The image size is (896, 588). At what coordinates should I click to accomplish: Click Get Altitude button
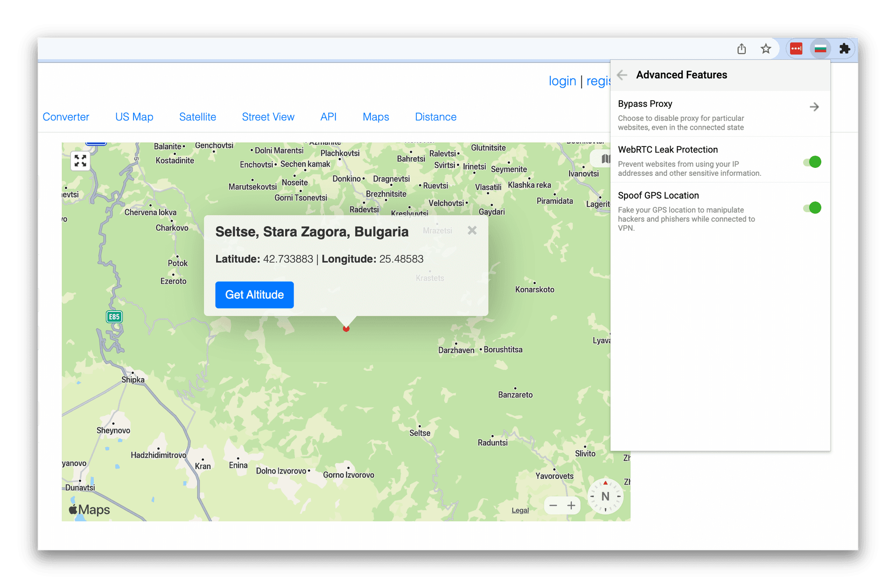click(x=255, y=294)
